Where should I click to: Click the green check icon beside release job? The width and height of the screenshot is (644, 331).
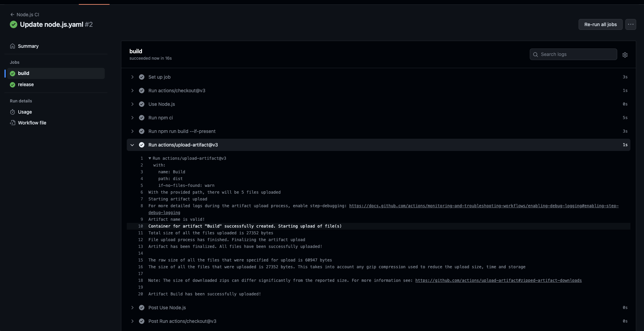12,84
